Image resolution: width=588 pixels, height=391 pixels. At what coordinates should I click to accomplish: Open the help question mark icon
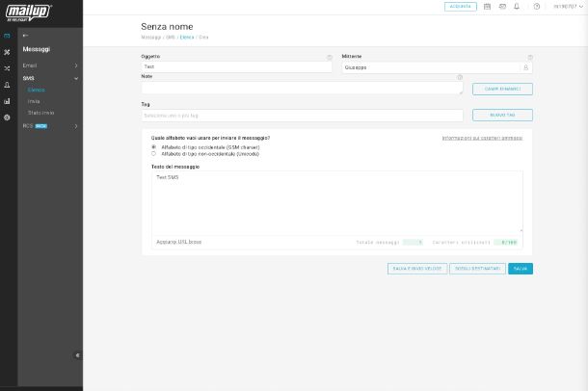pyautogui.click(x=537, y=7)
